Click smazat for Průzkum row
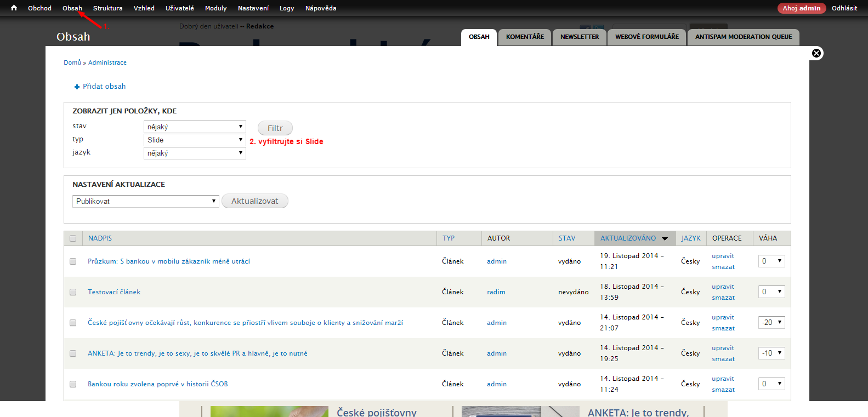Screen dimensions: 868x417 [723, 267]
